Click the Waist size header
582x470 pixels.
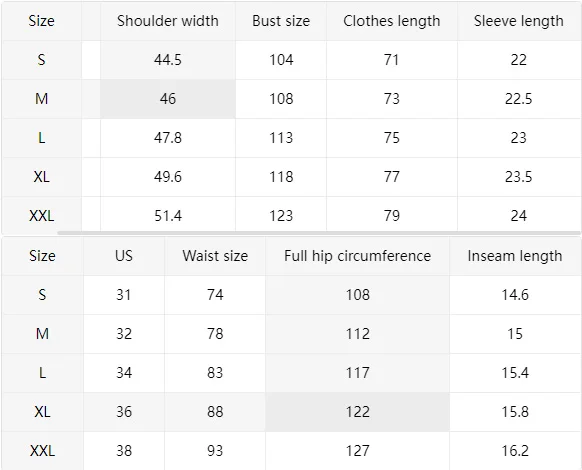click(215, 256)
